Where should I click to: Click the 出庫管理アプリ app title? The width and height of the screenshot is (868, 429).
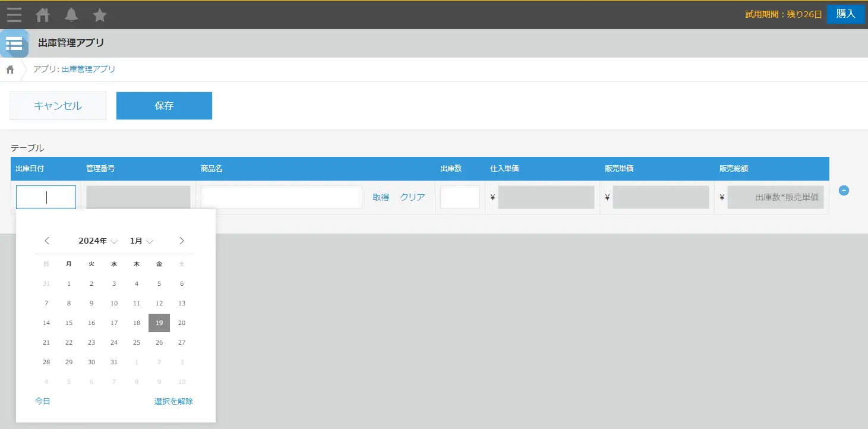pos(71,43)
